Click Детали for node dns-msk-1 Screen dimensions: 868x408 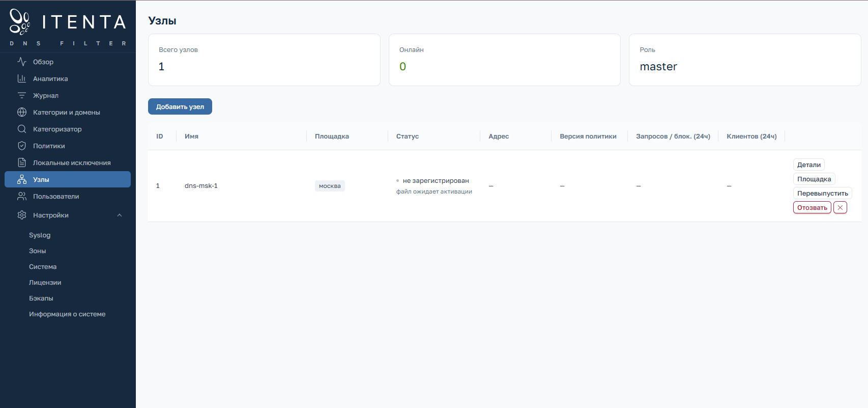pos(809,165)
